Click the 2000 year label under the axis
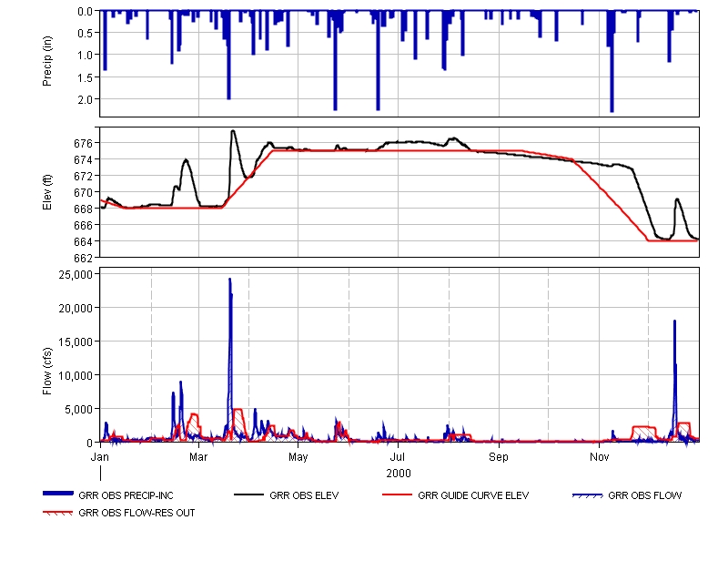728x571 pixels. [399, 474]
